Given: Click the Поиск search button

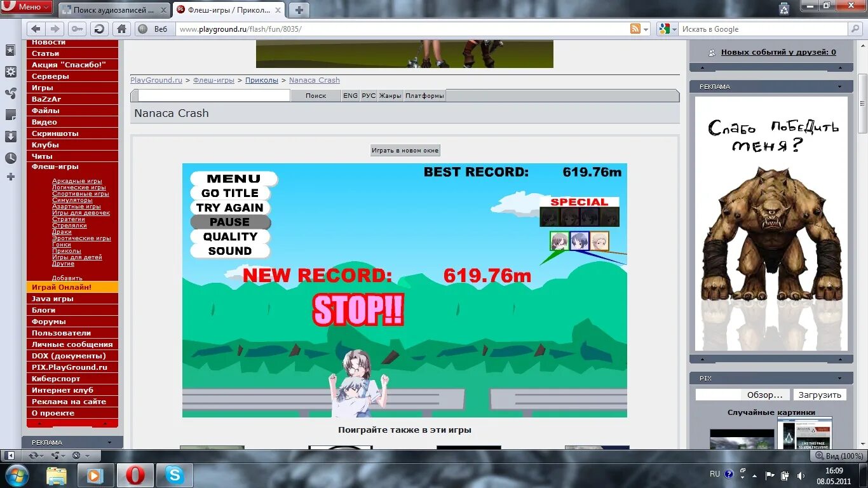Looking at the screenshot, I should (x=316, y=96).
